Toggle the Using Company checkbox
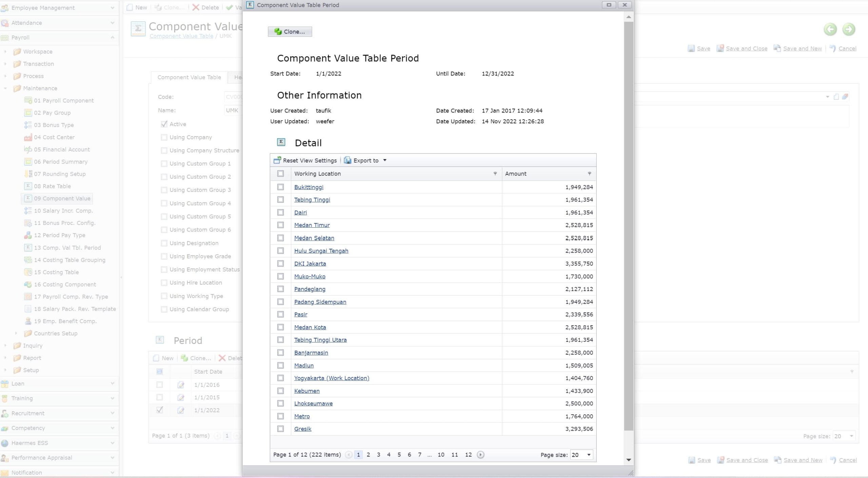 (x=164, y=137)
